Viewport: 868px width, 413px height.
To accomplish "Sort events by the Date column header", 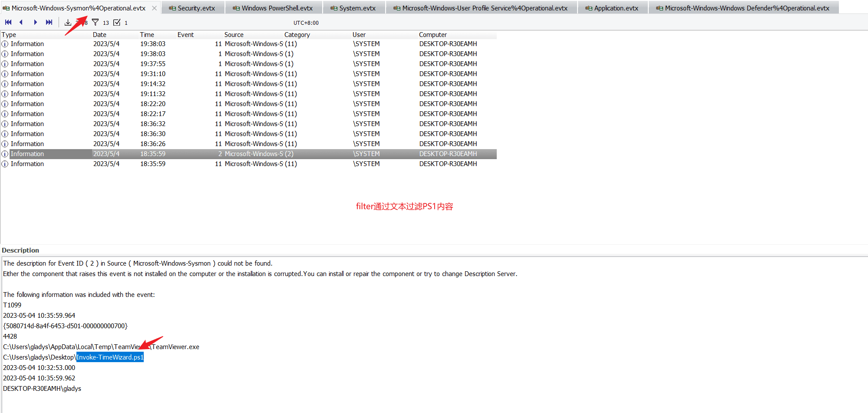I will 99,35.
